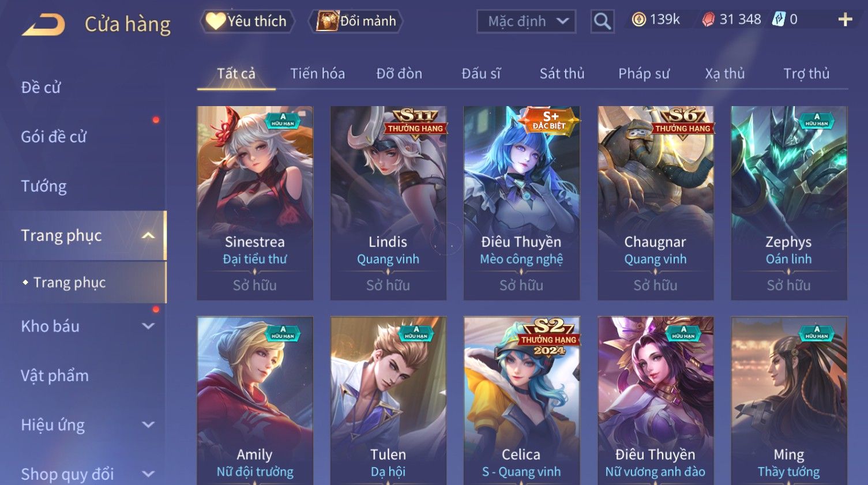Expand the Shop quy đổi section
Viewport: 868px width, 485px height.
pos(148,474)
